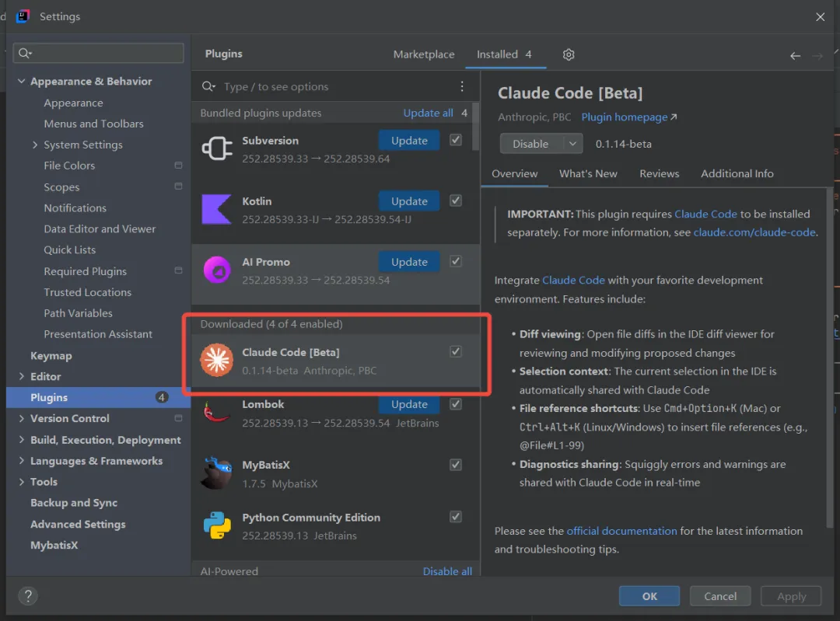840x621 pixels.
Task: Click the Update all link
Action: (x=428, y=113)
